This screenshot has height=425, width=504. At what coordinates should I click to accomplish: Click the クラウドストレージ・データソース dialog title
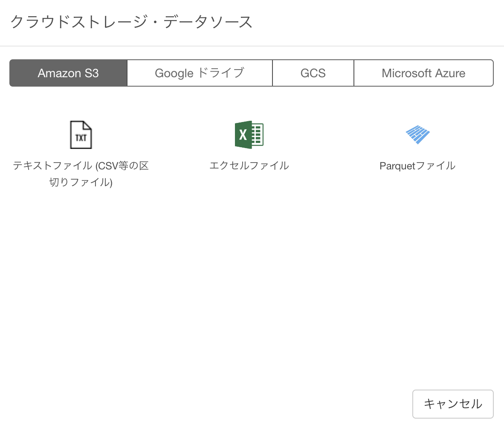(131, 22)
